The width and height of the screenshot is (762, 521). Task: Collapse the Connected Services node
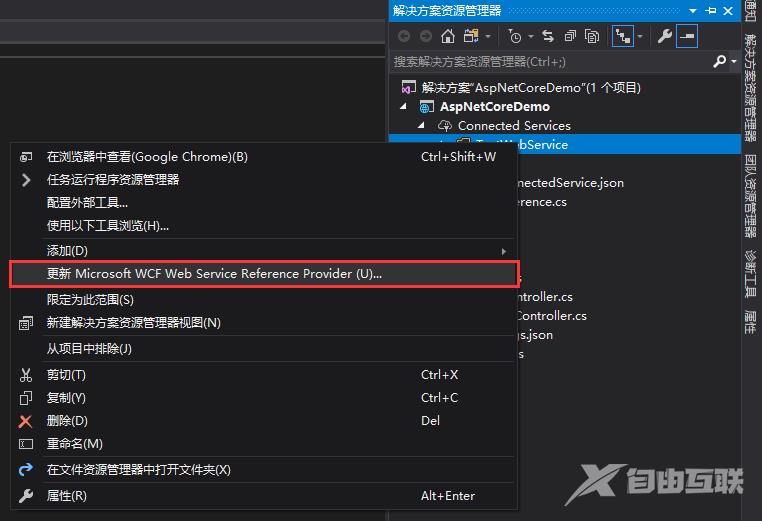(x=421, y=125)
